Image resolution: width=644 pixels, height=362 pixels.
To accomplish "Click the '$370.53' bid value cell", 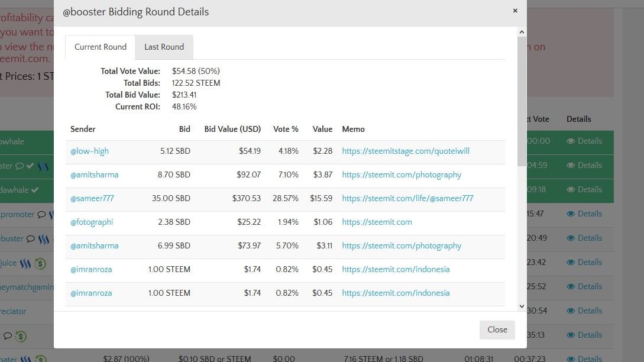I will pyautogui.click(x=247, y=199).
